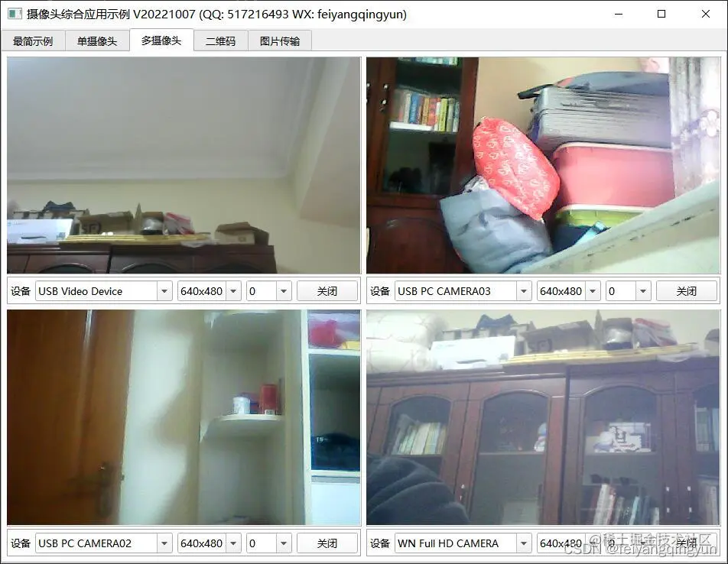This screenshot has width=728, height=564.
Task: Click the USB Video Device ceiling video preview
Action: [184, 165]
